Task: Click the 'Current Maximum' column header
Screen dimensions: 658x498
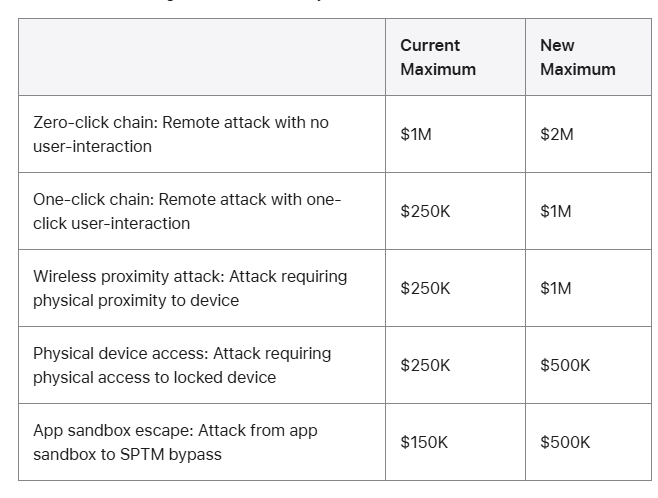Action: tap(437, 57)
